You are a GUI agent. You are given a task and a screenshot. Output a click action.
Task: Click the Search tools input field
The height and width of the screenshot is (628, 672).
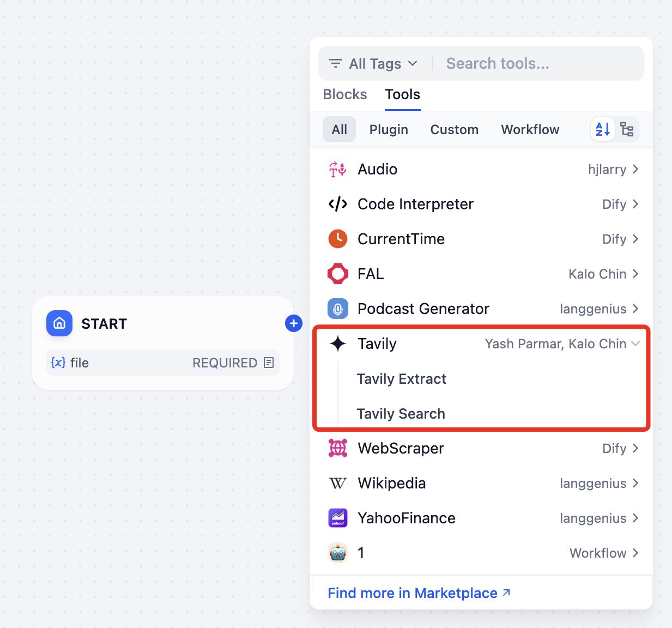540,64
